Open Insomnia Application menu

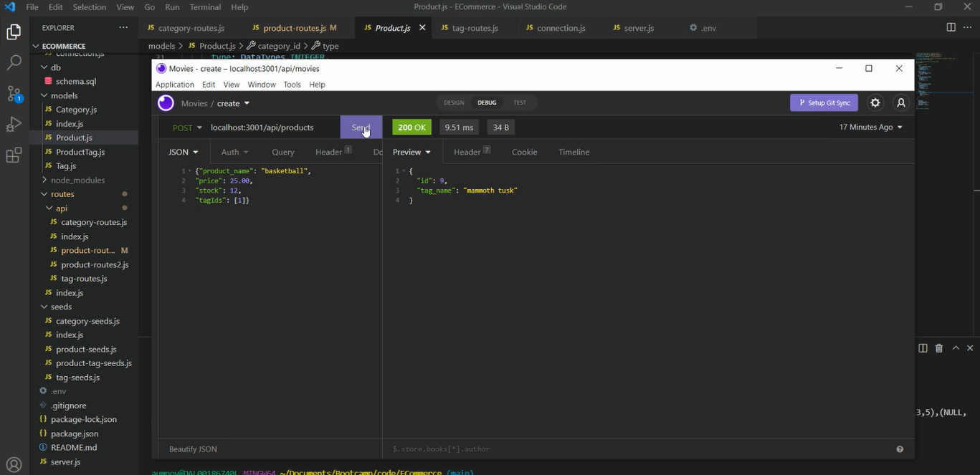175,85
